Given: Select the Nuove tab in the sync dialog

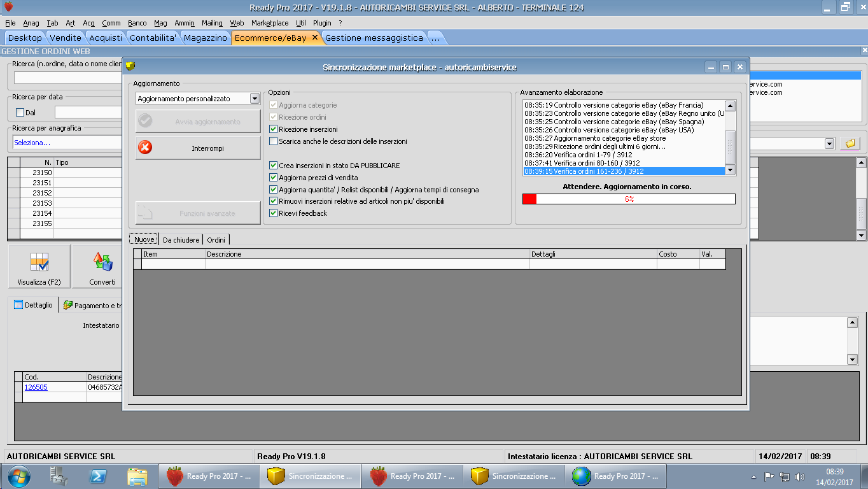Looking at the screenshot, I should tap(144, 239).
